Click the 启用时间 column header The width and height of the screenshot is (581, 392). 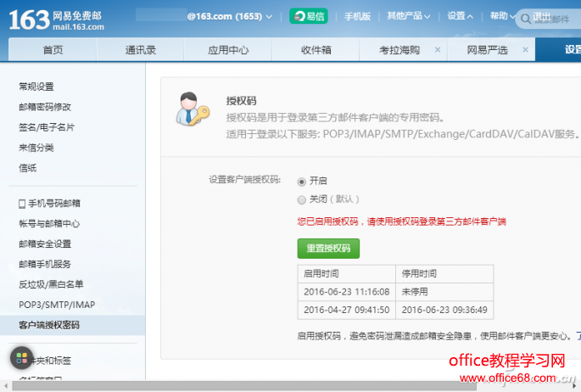coord(346,274)
